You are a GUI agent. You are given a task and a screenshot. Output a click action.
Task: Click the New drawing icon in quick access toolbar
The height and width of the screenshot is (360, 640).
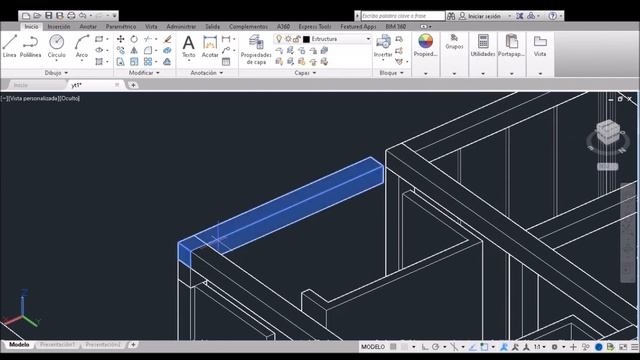[x=26, y=16]
